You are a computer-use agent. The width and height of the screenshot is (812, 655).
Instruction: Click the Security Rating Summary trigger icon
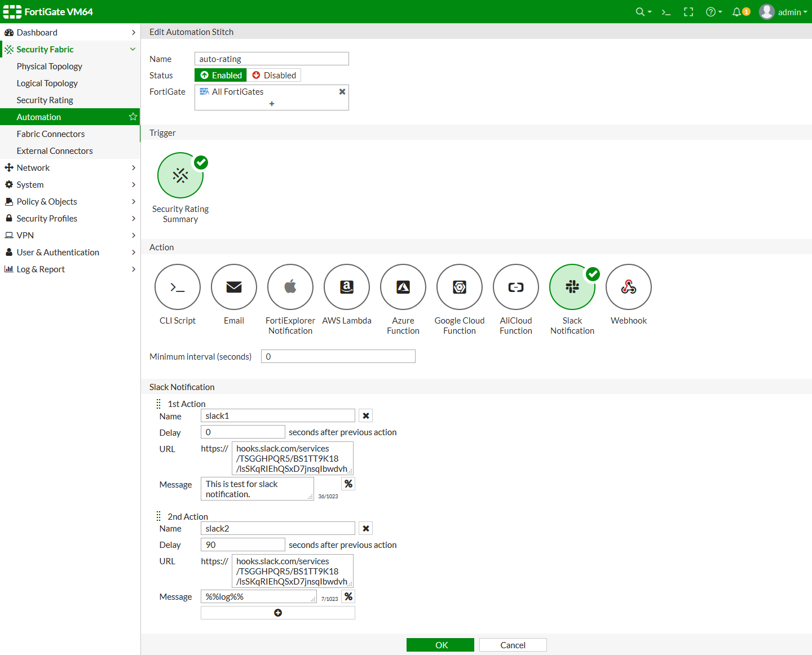point(180,175)
